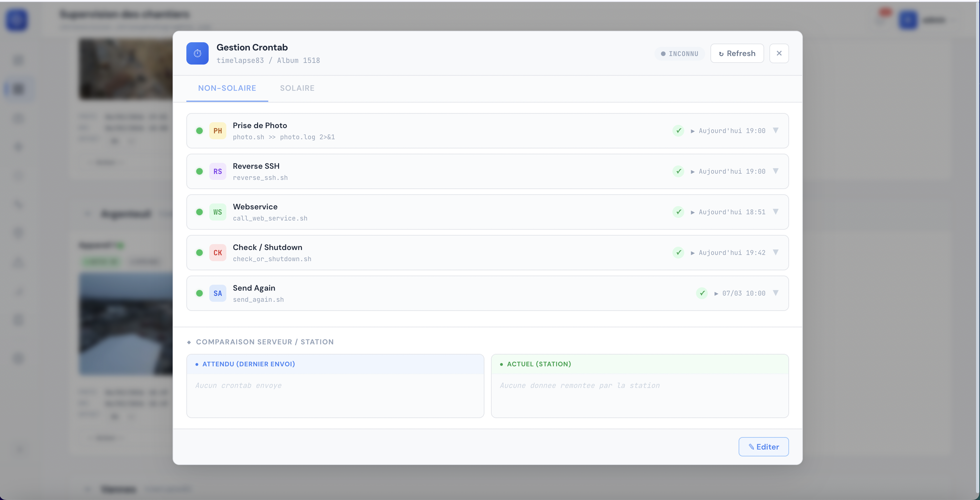Image resolution: width=980 pixels, height=500 pixels.
Task: Click the SA badge for Send Again
Action: pos(217,293)
